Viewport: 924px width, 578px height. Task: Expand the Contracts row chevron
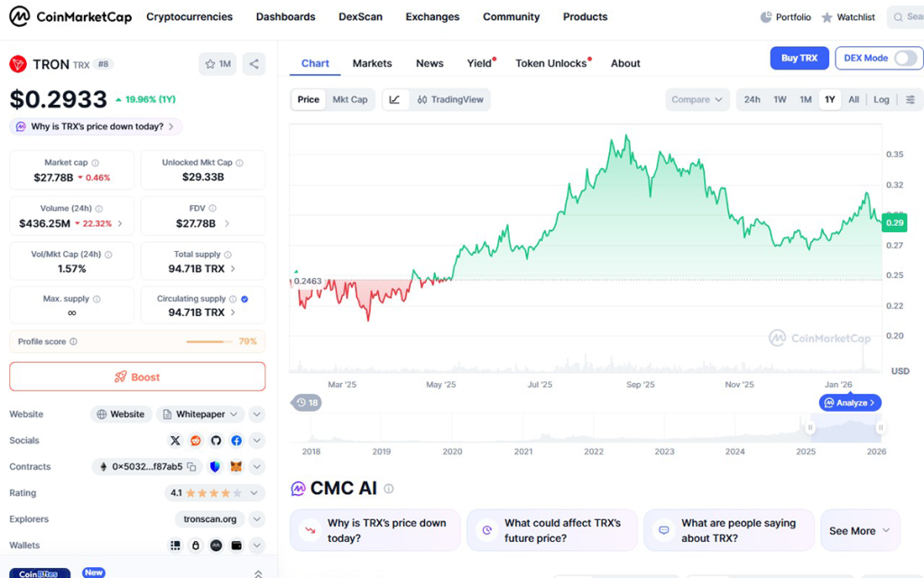click(x=257, y=467)
